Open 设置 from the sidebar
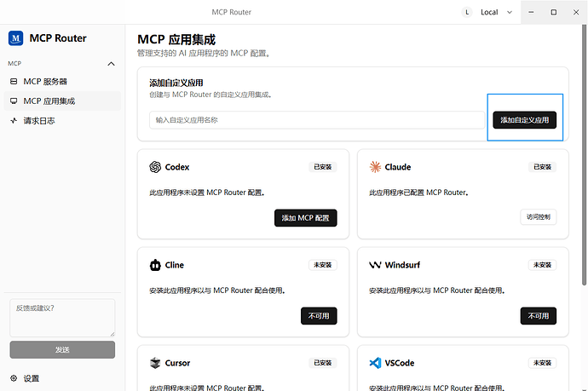 [62, 378]
